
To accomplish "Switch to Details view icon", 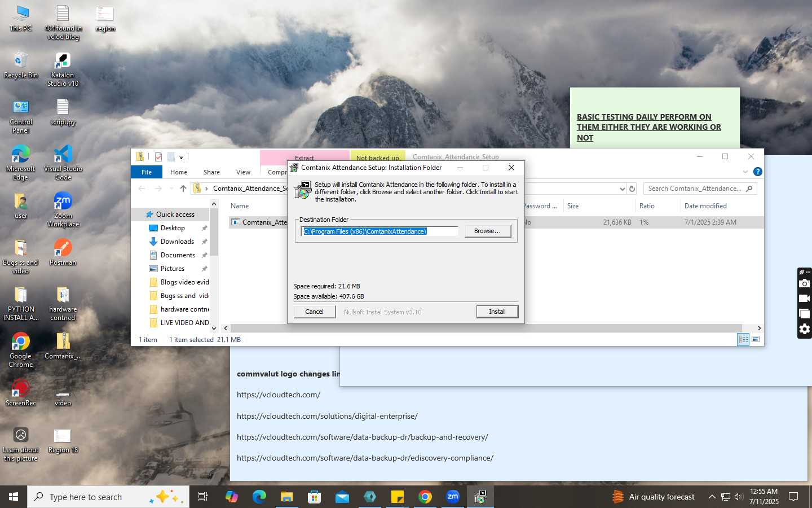I will tap(743, 339).
